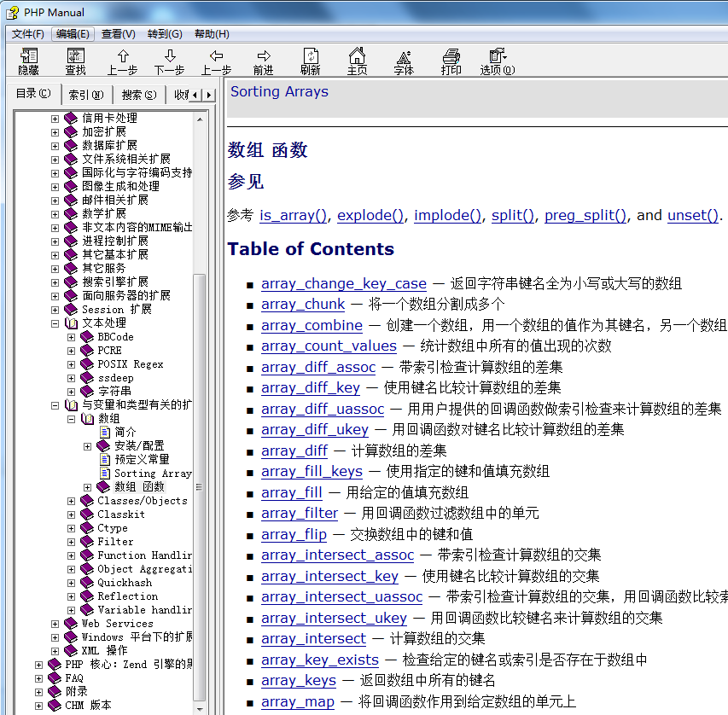Click the BBCode book icon
This screenshot has height=715, width=728.
tap(87, 337)
